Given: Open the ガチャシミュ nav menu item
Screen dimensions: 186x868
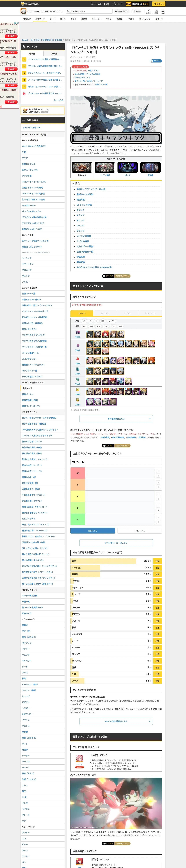Looking at the screenshot, I should point(145,19).
